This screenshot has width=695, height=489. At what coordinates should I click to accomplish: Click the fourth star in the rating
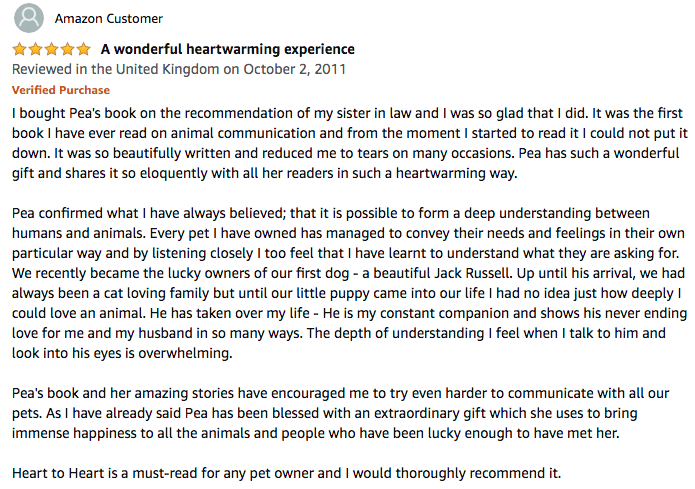(67, 49)
